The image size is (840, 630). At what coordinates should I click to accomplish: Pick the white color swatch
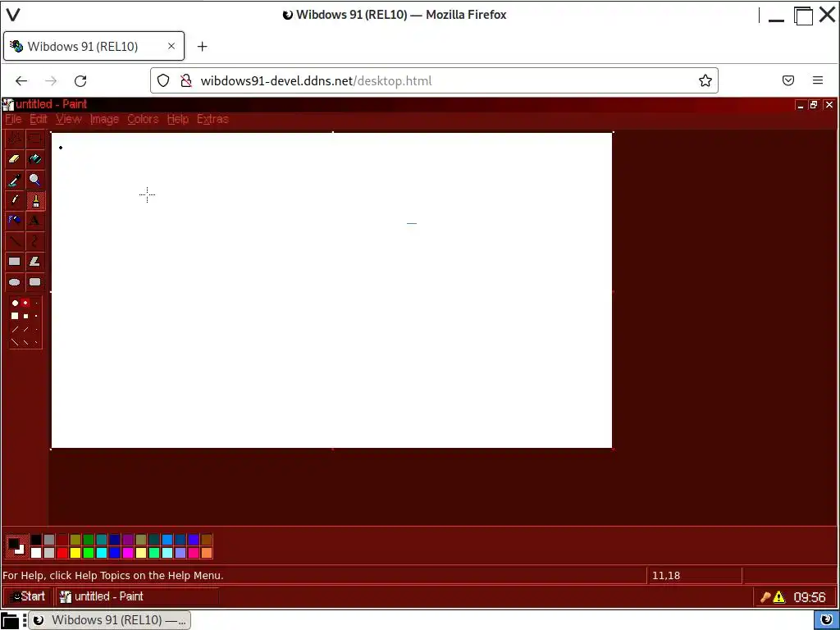[x=36, y=553]
